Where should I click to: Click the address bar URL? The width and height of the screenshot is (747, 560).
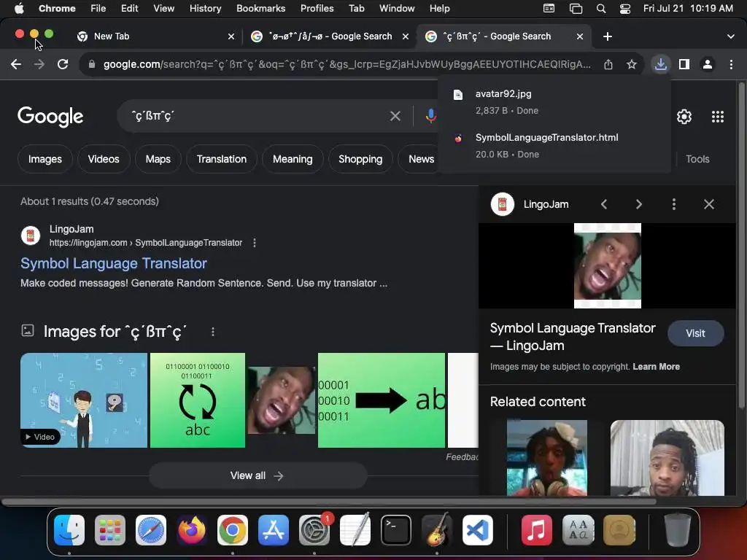coord(347,64)
